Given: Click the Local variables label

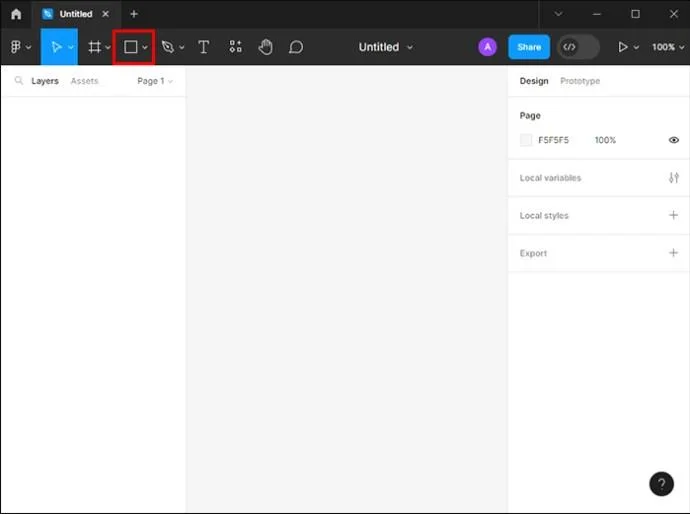Looking at the screenshot, I should [x=550, y=178].
